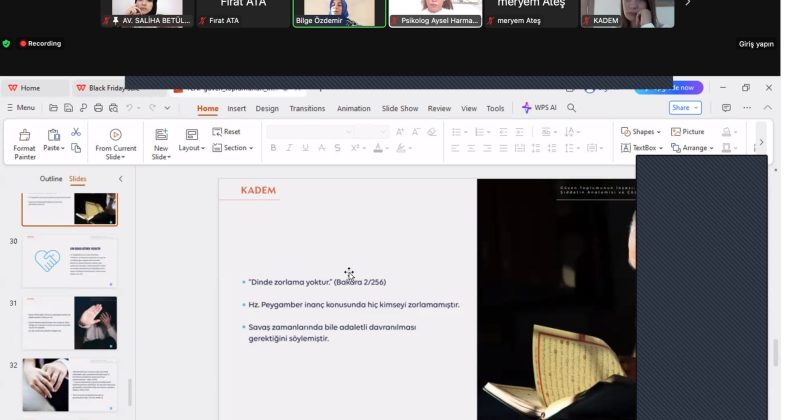Redo the last undone action
785x420 pixels.
coord(152,108)
